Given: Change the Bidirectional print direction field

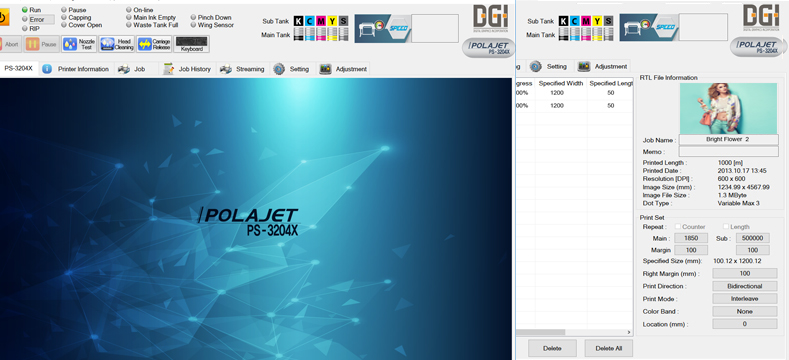Looking at the screenshot, I should (745, 286).
